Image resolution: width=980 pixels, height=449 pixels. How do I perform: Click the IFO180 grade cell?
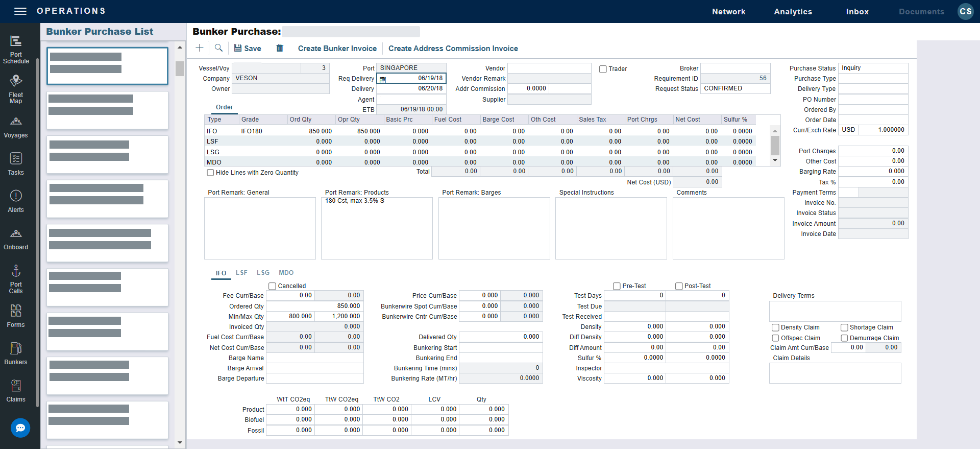tap(262, 131)
